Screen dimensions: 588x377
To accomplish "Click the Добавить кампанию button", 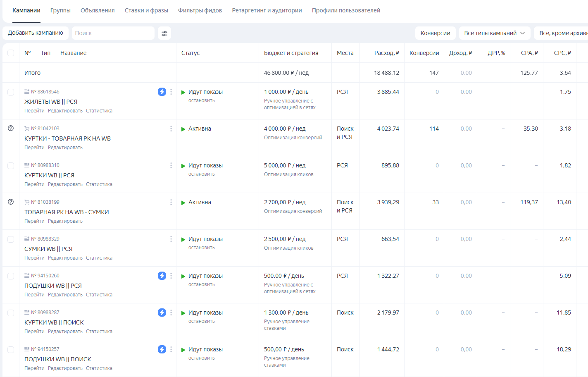I will coord(36,33).
